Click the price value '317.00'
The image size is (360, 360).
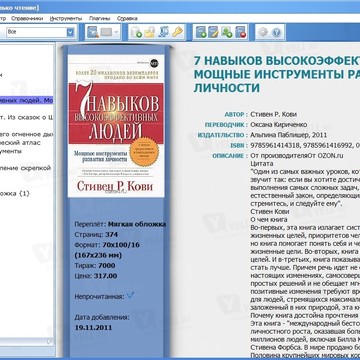[x=105, y=276]
